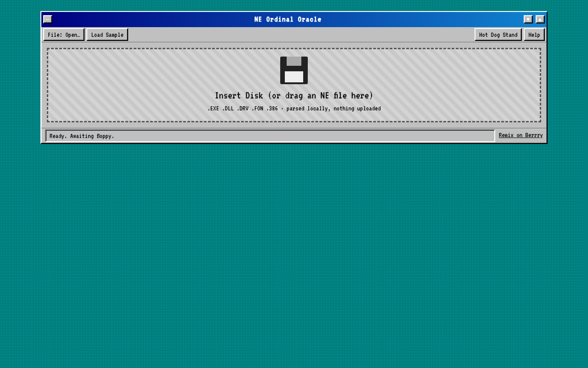Click the NE Ordinal Oracle title text
588x368 pixels.
click(288, 19)
